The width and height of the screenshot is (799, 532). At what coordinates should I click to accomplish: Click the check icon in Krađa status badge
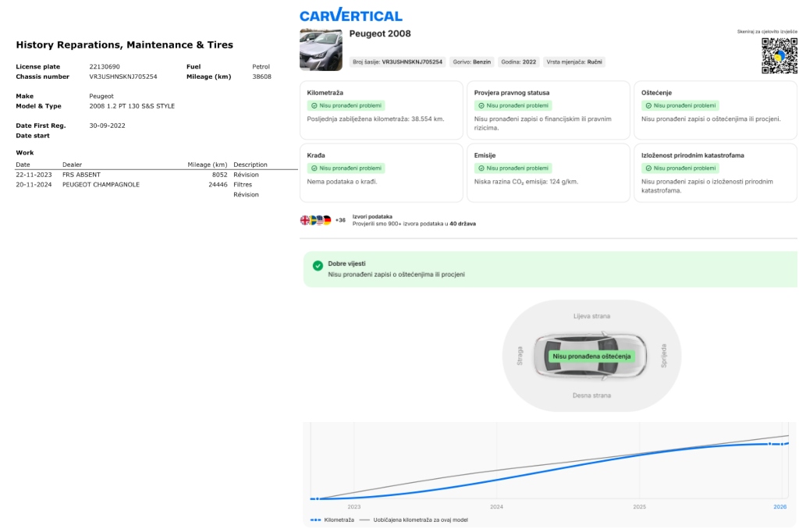click(314, 168)
